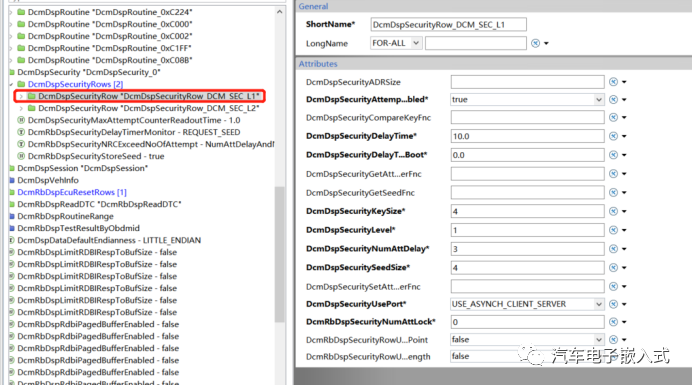Click parameter icon of DcmDspSecurityMaxAttemptCounterReadoutTime
The image size is (692, 386).
point(21,120)
